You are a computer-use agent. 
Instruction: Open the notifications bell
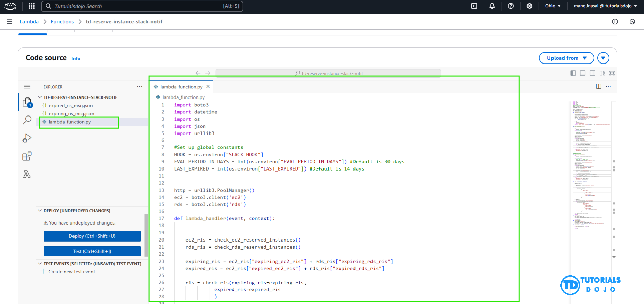(492, 6)
